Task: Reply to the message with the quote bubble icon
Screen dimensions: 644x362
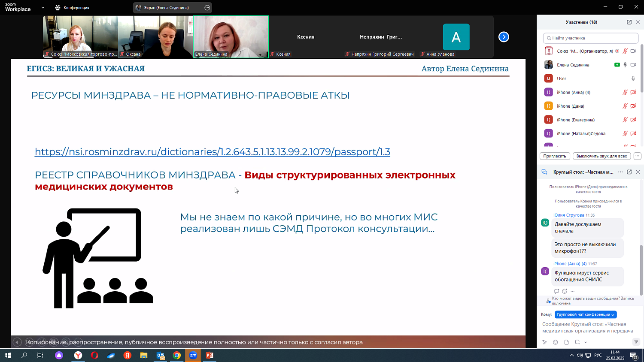Action: (556, 291)
